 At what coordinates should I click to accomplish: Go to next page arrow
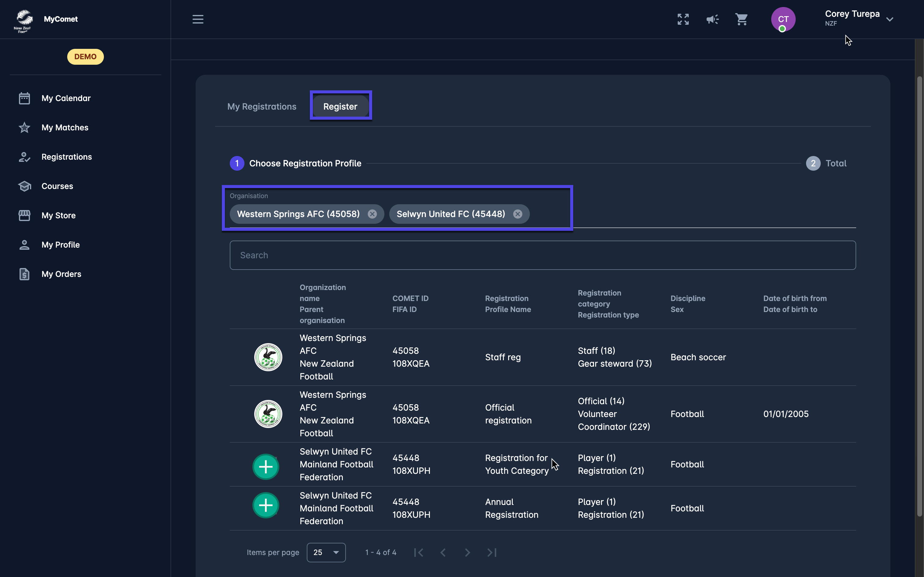pos(467,552)
